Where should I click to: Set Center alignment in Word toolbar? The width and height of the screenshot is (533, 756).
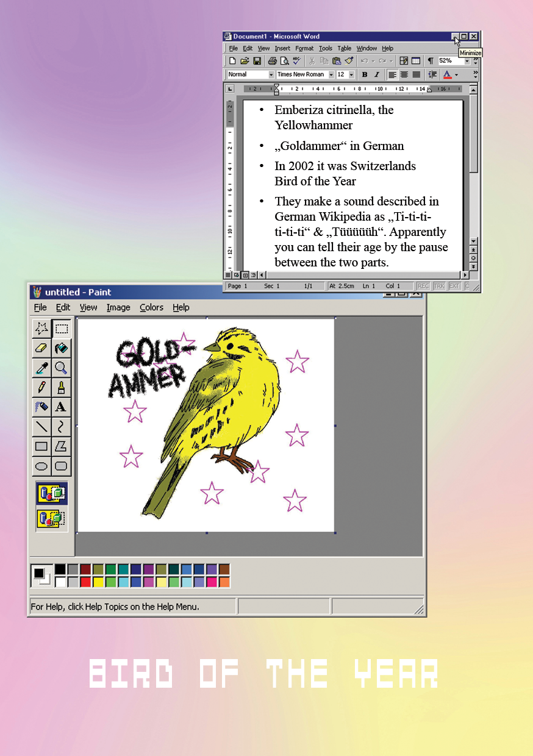[404, 74]
